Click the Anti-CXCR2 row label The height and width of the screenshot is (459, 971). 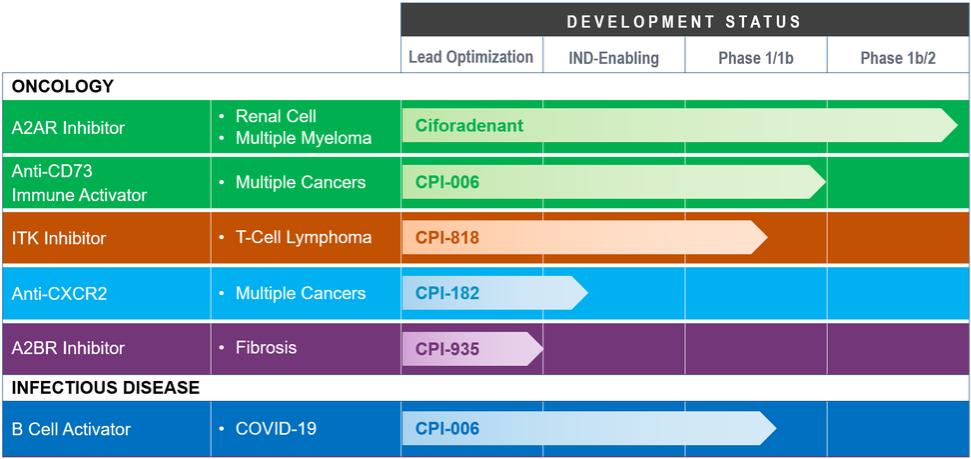(59, 293)
